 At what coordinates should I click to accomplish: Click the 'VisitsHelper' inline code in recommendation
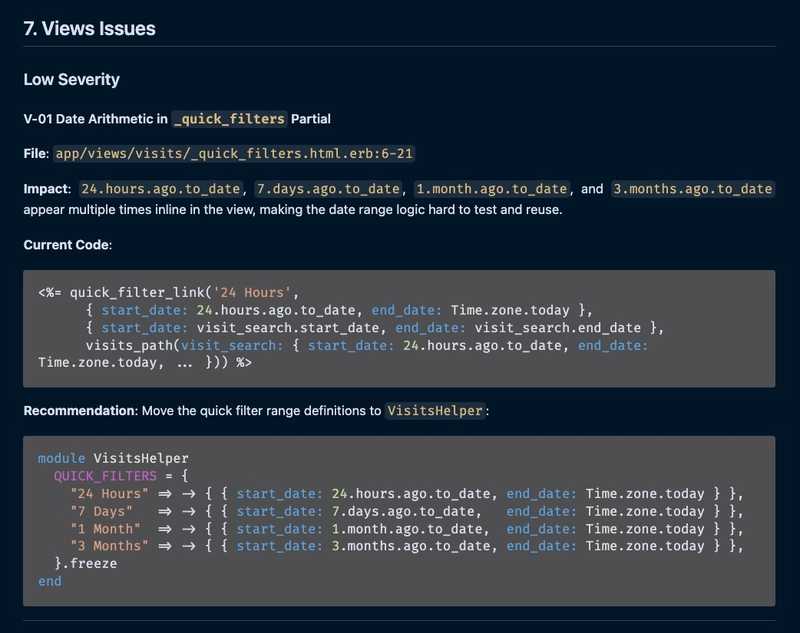tap(434, 411)
